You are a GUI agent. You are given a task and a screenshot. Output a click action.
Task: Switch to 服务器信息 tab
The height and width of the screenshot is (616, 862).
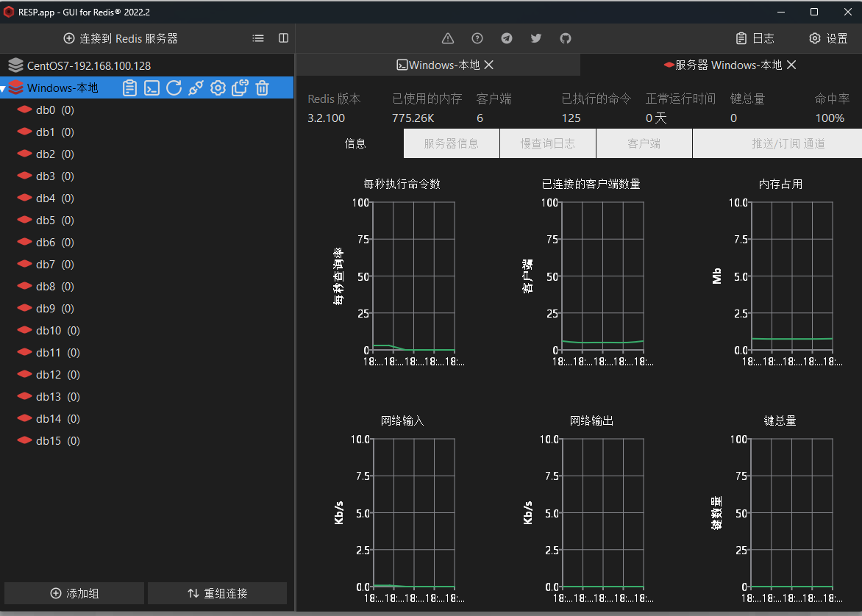coord(452,143)
